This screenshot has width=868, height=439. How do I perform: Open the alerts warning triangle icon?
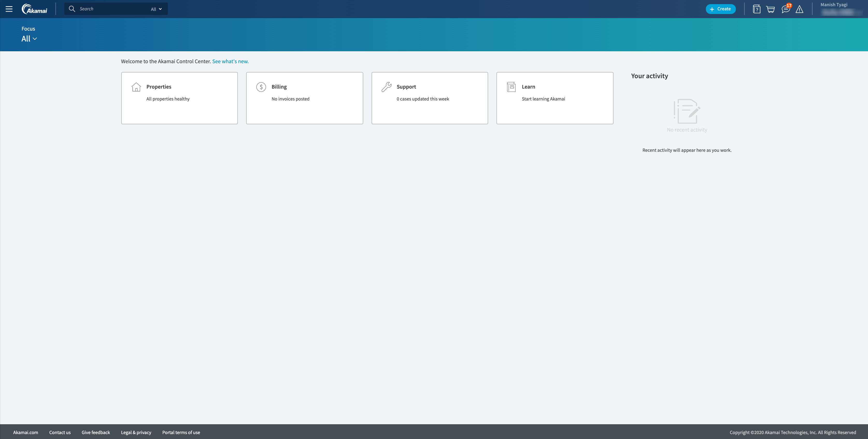[799, 9]
